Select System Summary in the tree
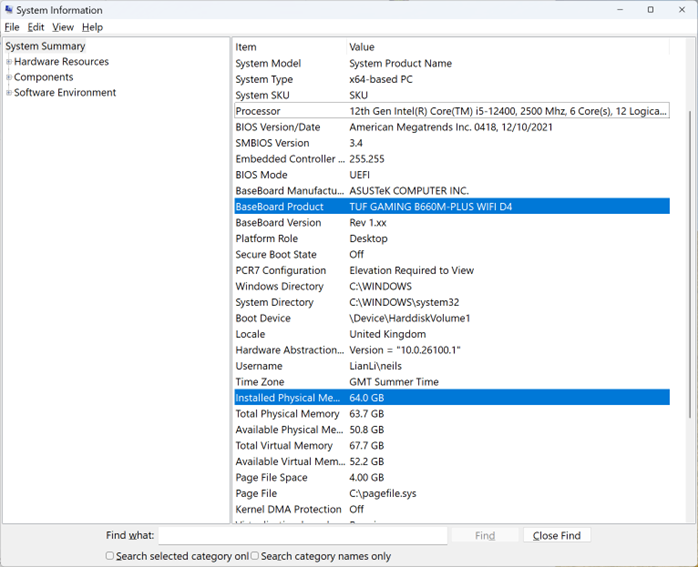Image resolution: width=698 pixels, height=567 pixels. click(45, 46)
